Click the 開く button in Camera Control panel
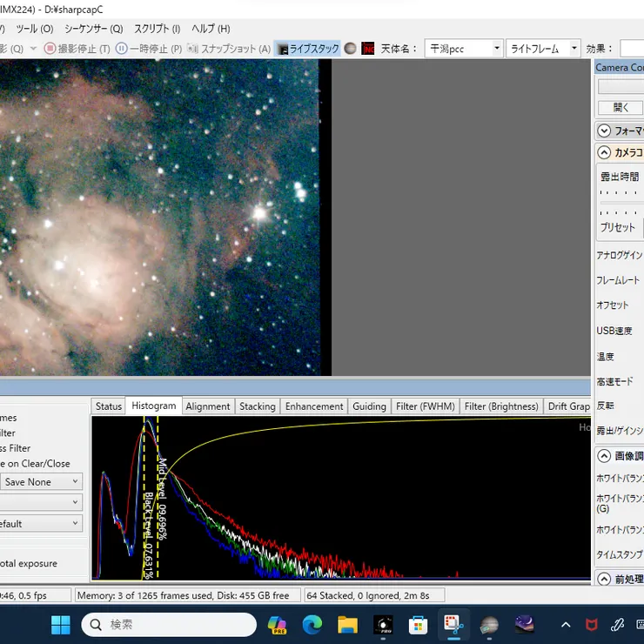The height and width of the screenshot is (644, 644). (621, 108)
